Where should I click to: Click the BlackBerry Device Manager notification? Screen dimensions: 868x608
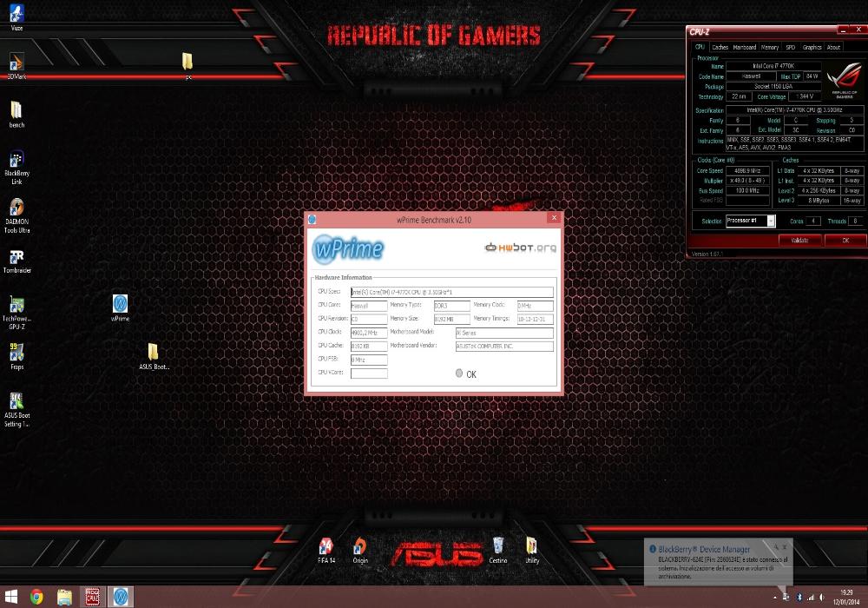click(x=718, y=561)
